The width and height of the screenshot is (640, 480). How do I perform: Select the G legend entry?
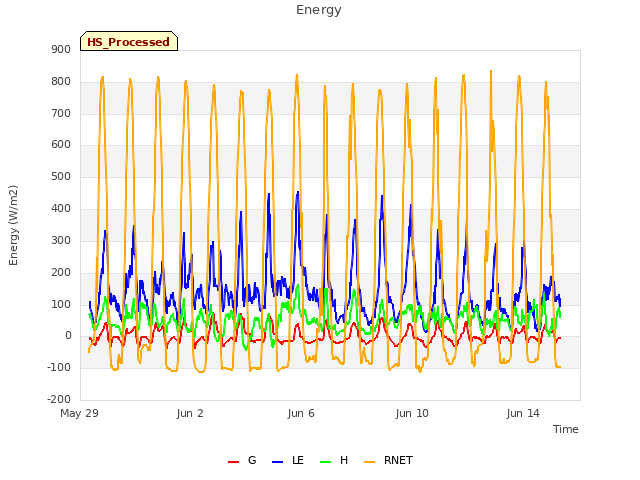point(242,460)
